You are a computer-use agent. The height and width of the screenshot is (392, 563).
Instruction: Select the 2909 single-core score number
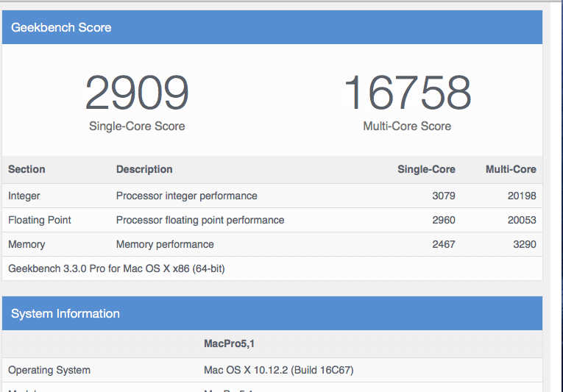pyautogui.click(x=137, y=93)
